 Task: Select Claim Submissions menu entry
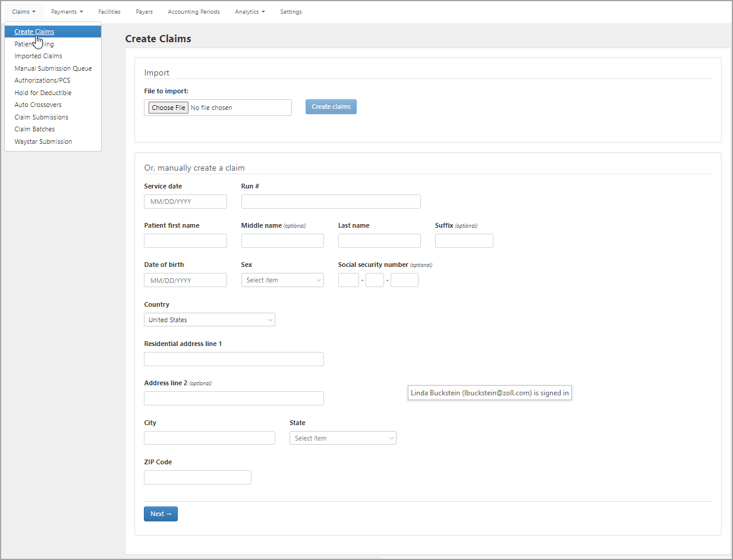(53, 117)
